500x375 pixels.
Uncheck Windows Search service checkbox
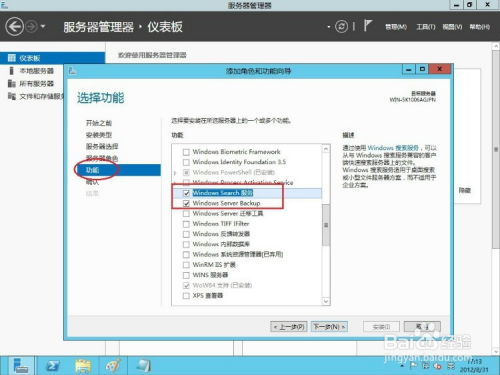186,193
